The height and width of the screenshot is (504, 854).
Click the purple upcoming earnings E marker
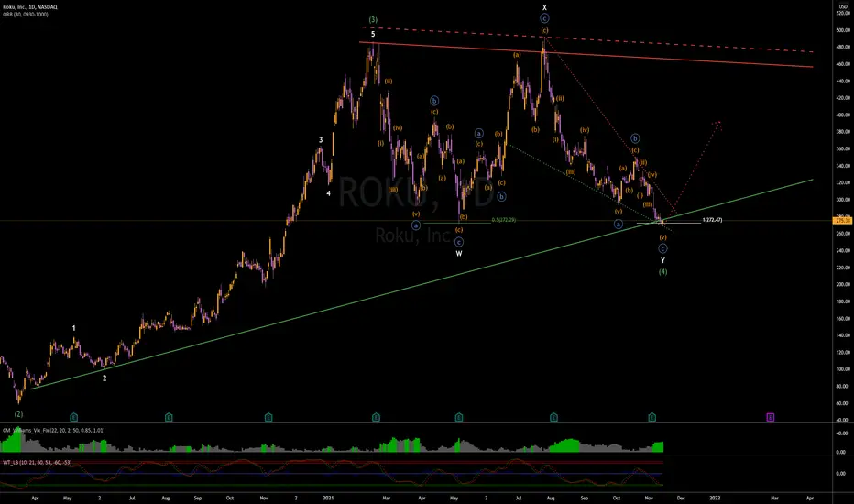770,417
